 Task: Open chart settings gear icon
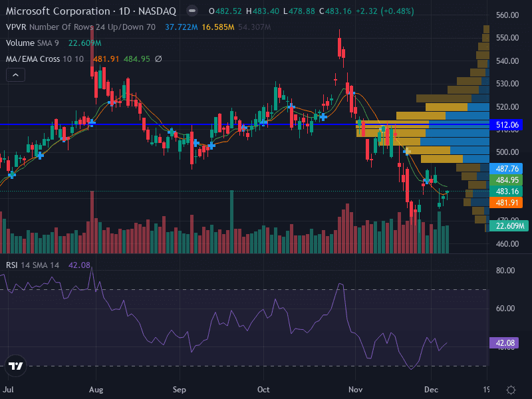tap(511, 390)
